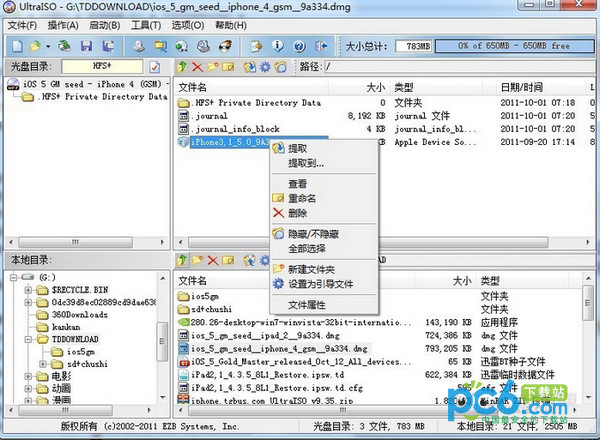Click the Mount to virtual drive icon
The image size is (600, 440).
point(203,46)
